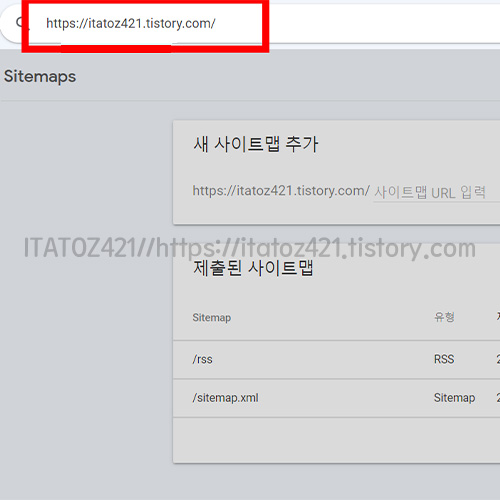Click the RSS type cell

click(x=444, y=359)
